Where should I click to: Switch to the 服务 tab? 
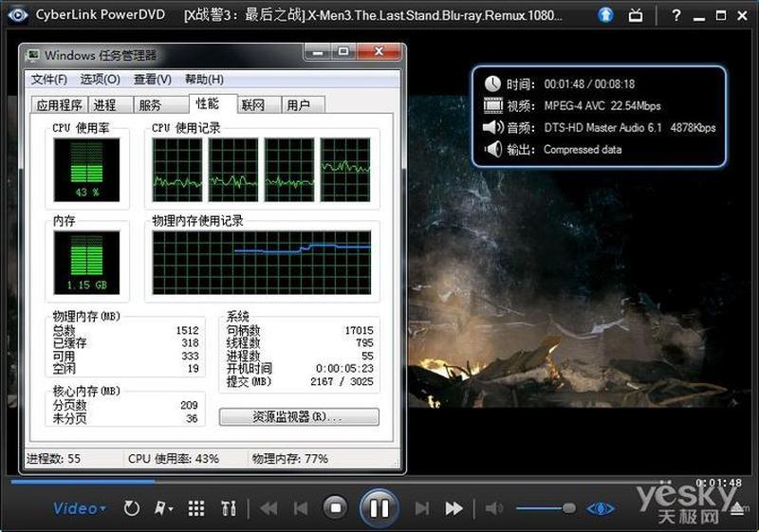pyautogui.click(x=161, y=104)
